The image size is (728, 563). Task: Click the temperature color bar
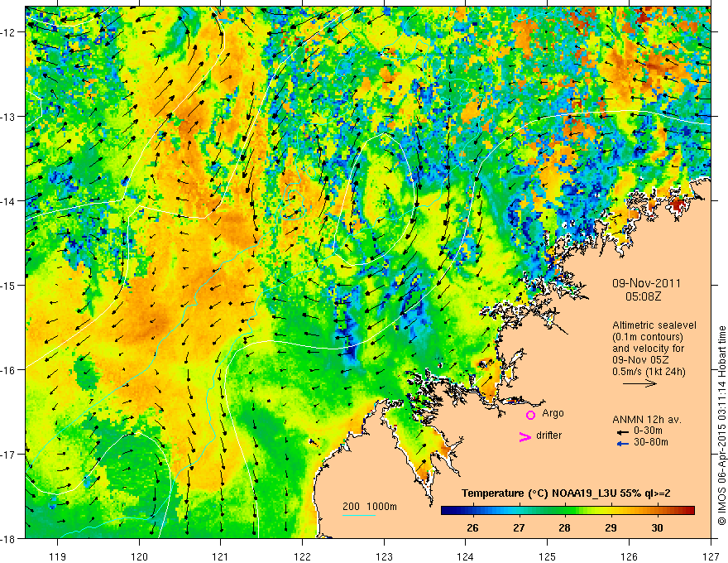(568, 510)
